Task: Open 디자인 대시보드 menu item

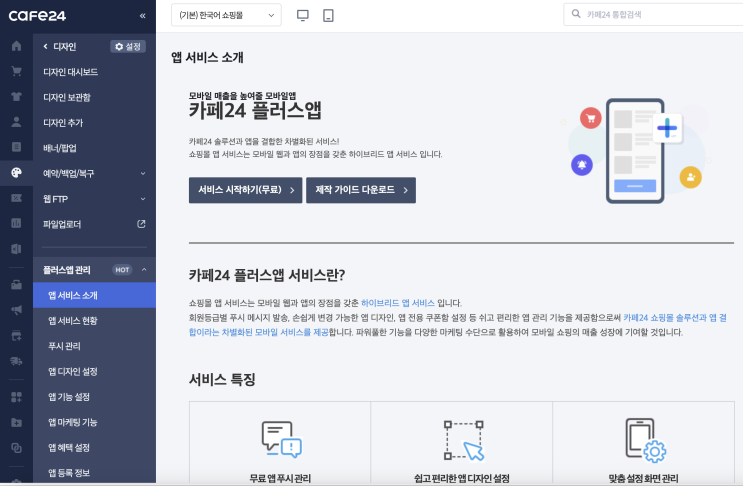Action: (71, 72)
